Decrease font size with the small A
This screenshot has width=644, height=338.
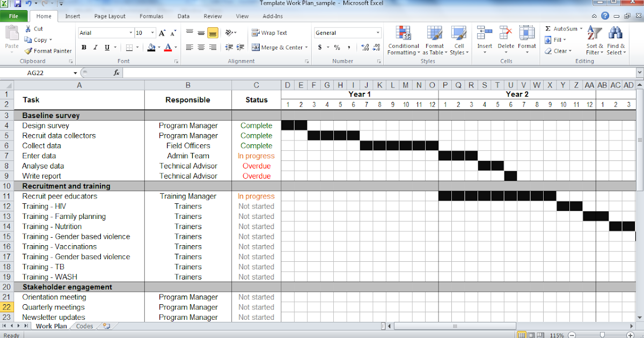click(173, 33)
